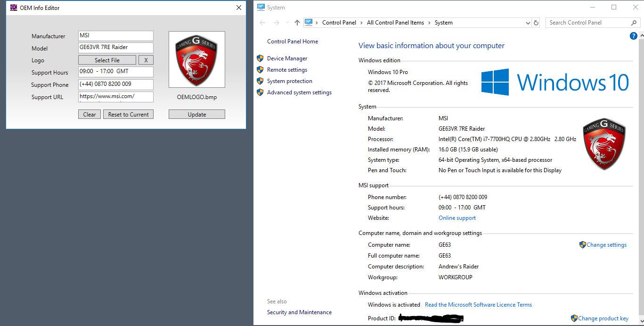644x326 pixels.
Task: Open Security and Maintenance link
Action: (x=299, y=312)
